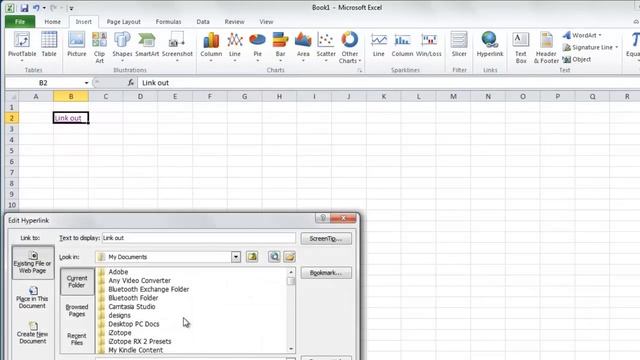Image resolution: width=640 pixels, height=360 pixels.
Task: Select cell B2 with Link out
Action: click(x=71, y=118)
